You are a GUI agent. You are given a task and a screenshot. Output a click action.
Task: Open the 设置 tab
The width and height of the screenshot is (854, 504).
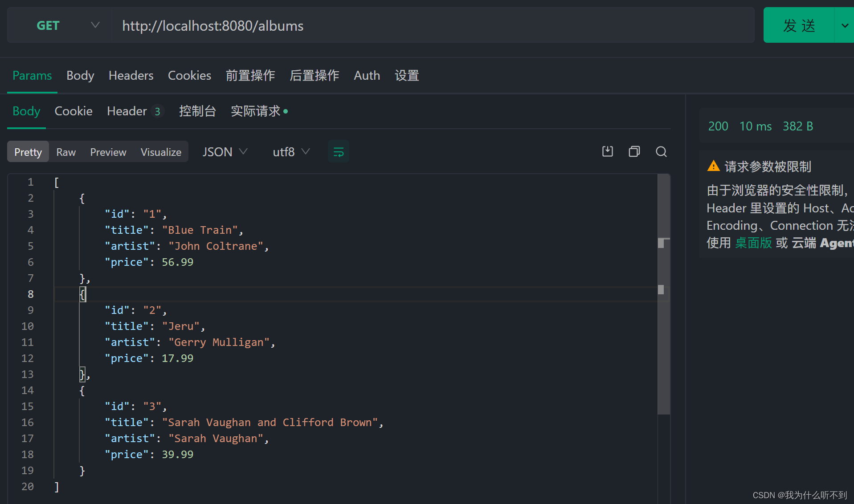click(x=407, y=75)
